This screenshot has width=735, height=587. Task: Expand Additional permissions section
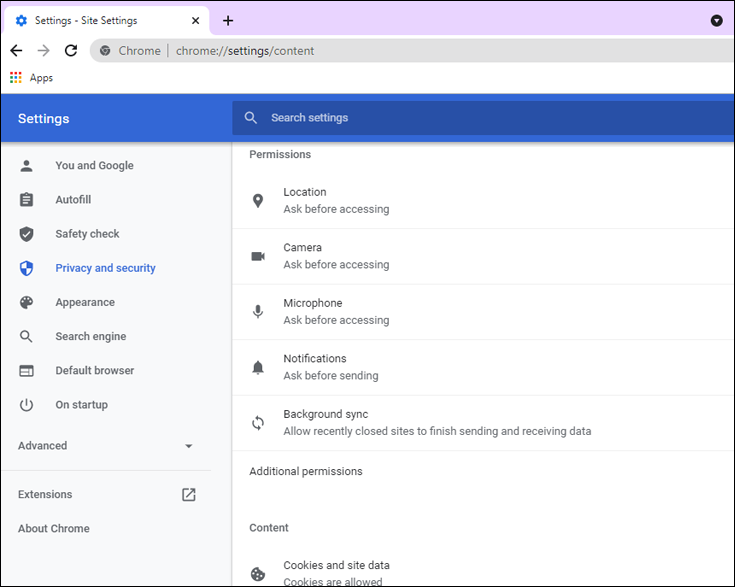(306, 472)
